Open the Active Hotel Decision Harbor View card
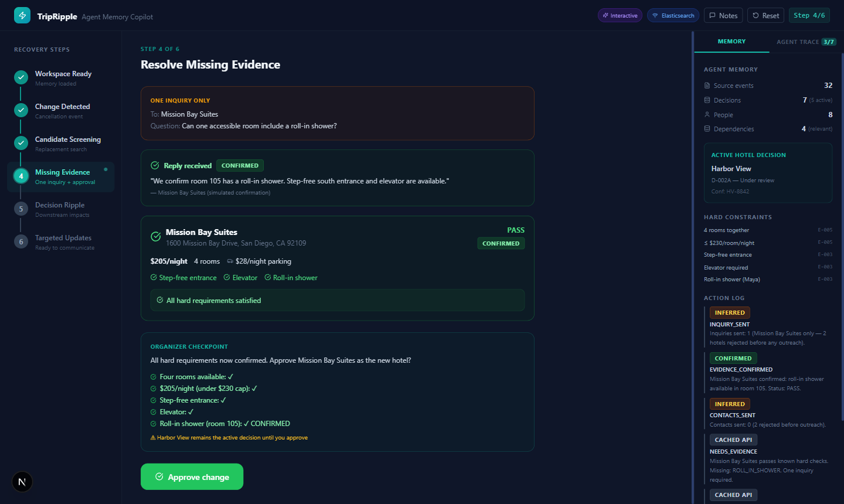 pos(768,173)
